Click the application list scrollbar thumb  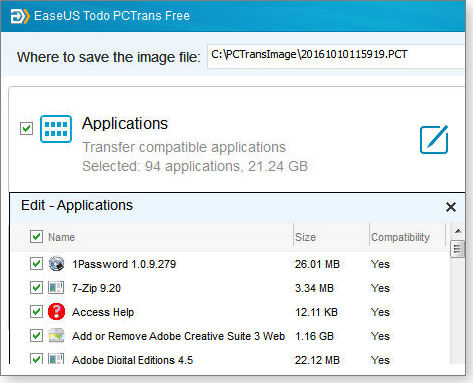[457, 249]
